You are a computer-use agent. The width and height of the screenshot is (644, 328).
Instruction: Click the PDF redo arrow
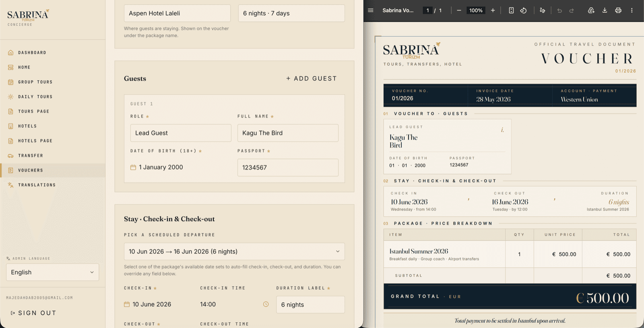click(572, 10)
